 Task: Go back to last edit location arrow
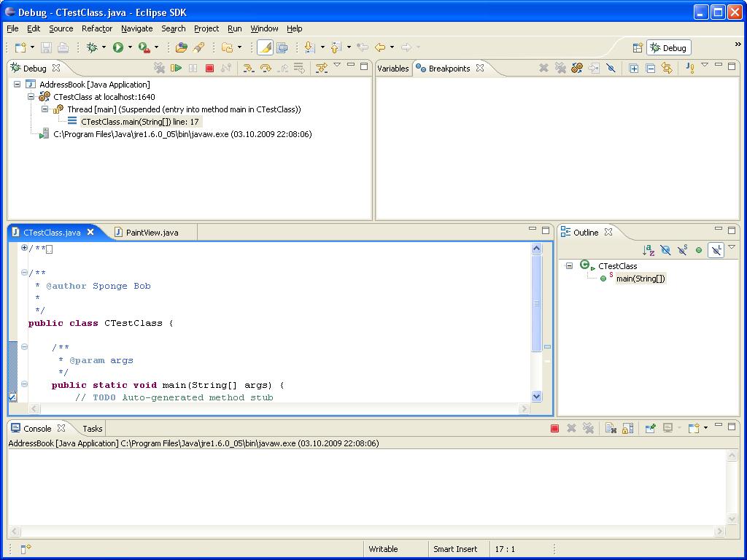362,47
